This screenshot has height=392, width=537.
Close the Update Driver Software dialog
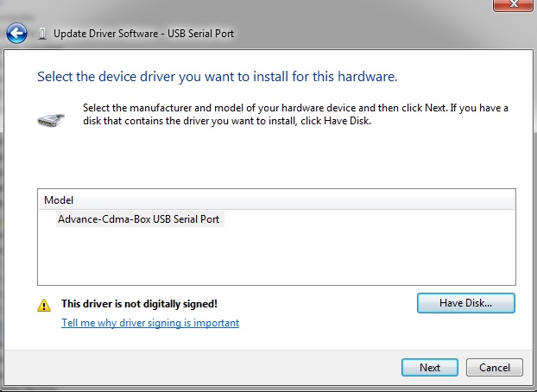click(x=515, y=5)
